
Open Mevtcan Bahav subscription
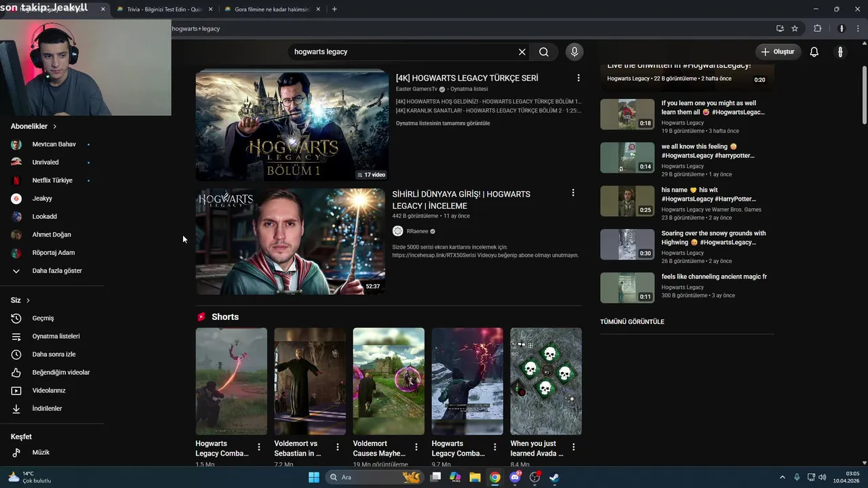coord(52,144)
